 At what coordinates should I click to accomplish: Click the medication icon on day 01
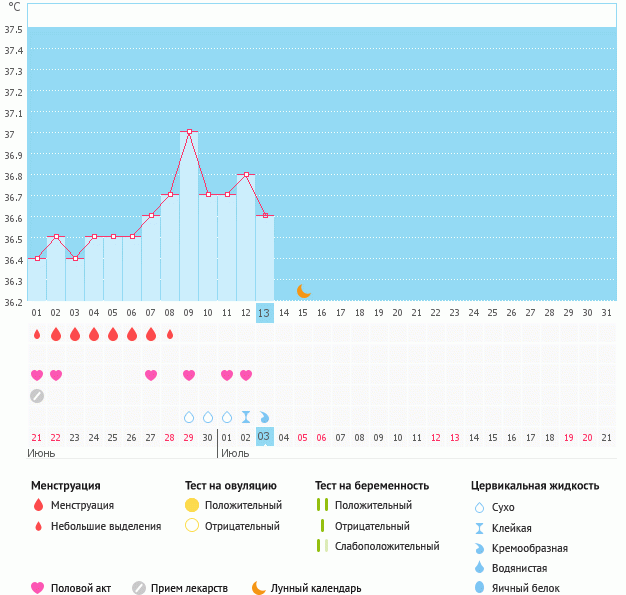click(x=37, y=396)
